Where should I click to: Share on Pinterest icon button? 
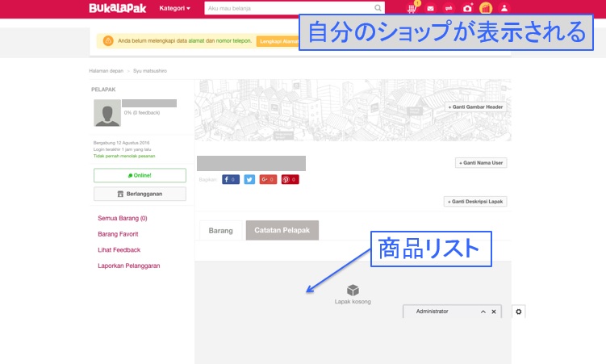(290, 179)
